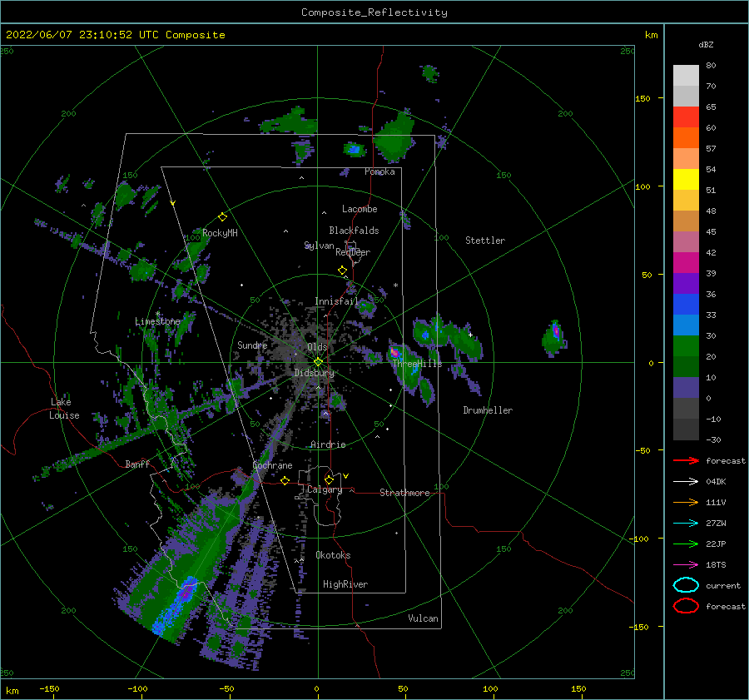The height and width of the screenshot is (700, 749).
Task: Click the Composite_Reflectivity title
Action: point(374,12)
